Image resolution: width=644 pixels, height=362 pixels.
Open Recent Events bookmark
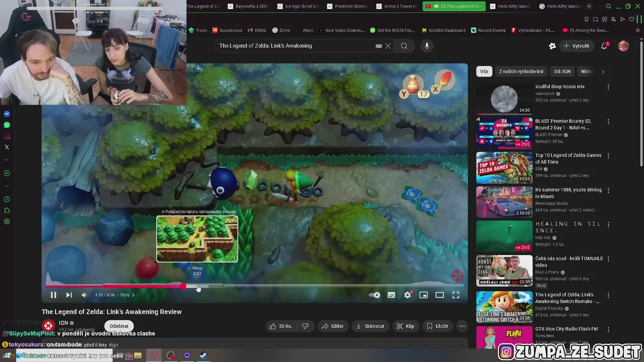tap(488, 30)
